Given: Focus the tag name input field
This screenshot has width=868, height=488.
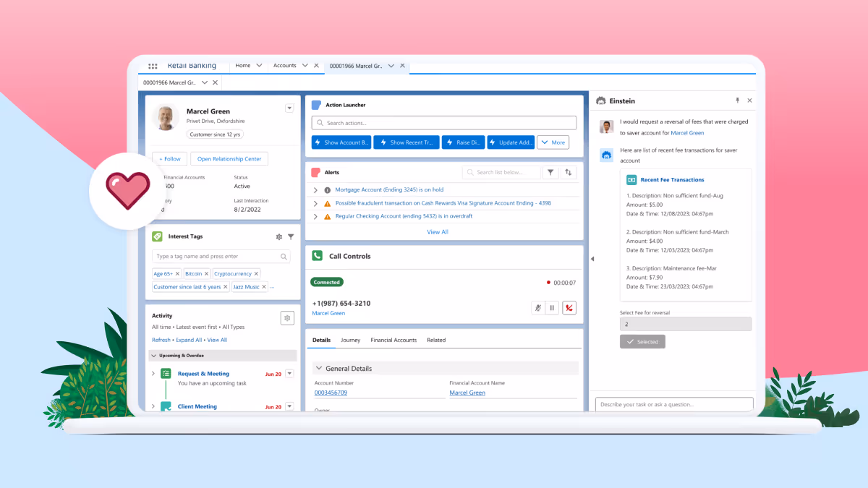Looking at the screenshot, I should (221, 257).
